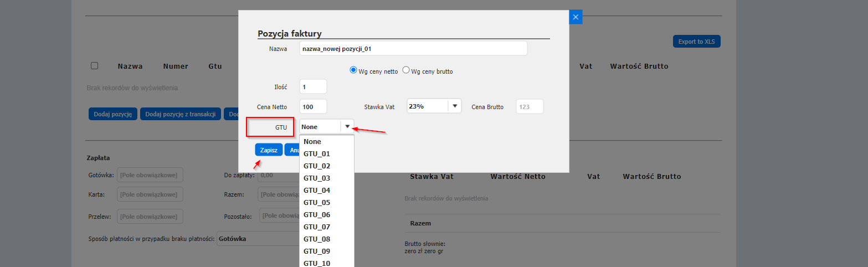The image size is (868, 267).
Task: Click the Cena Netto input field
Action: tap(313, 107)
